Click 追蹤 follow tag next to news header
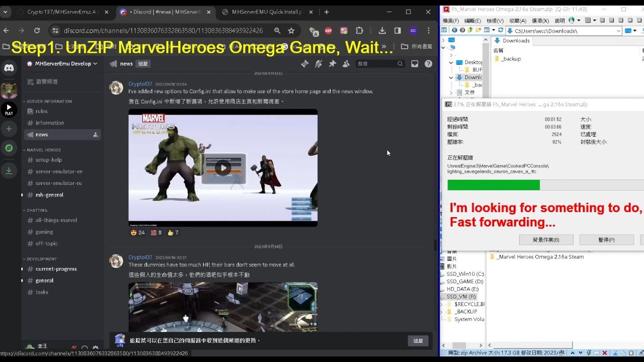The height and width of the screenshot is (362, 644). tap(143, 64)
